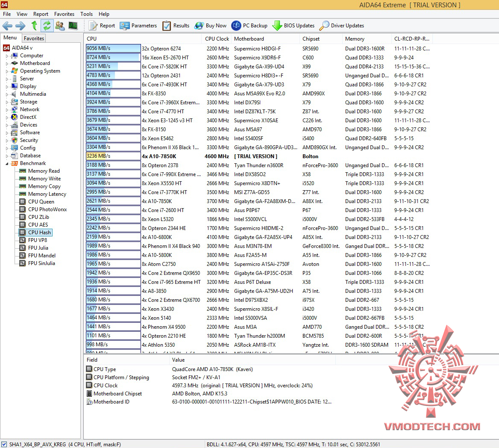This screenshot has width=499, height=448.
Task: Select CPU Queen benchmark
Action: click(41, 201)
